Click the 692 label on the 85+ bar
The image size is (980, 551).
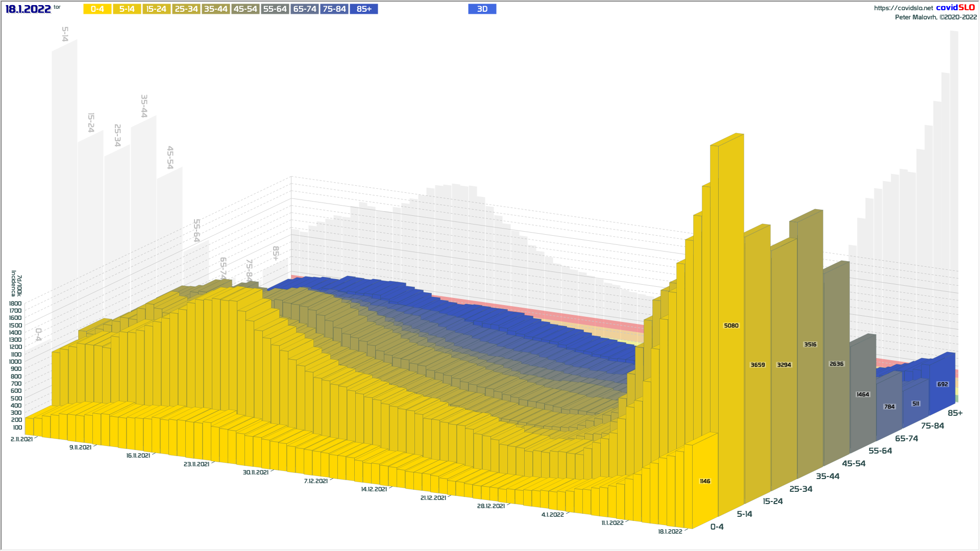942,384
